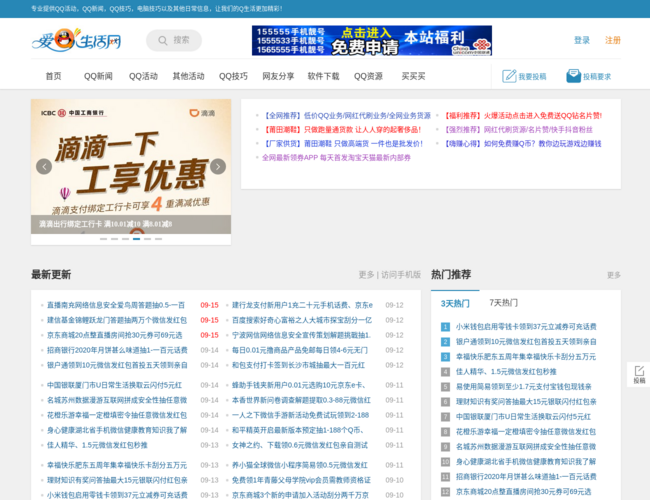650x500 pixels.
Task: Click the 登录 login link
Action: coord(582,40)
